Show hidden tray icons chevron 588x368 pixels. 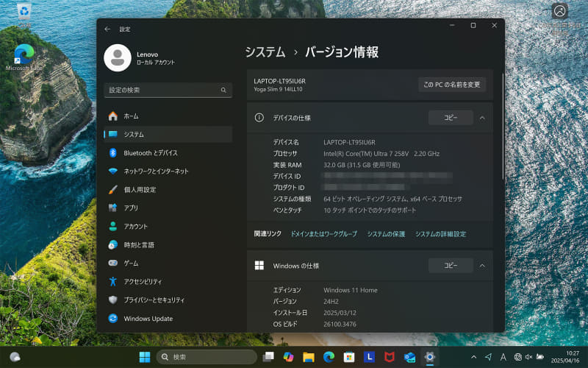[473, 357]
